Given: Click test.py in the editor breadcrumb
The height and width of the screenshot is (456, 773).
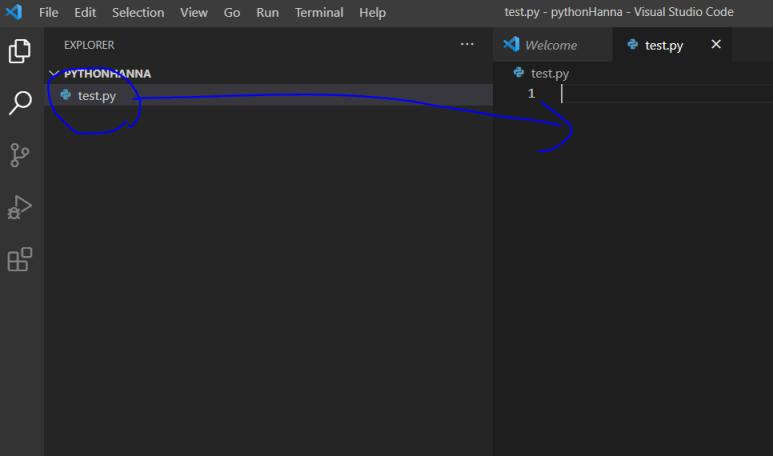Looking at the screenshot, I should tap(550, 73).
